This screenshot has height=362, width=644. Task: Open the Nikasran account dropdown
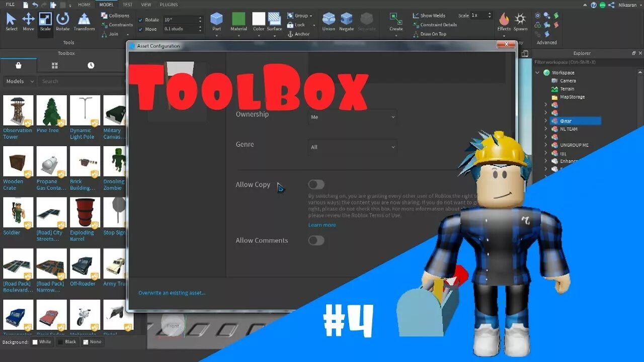point(631,5)
